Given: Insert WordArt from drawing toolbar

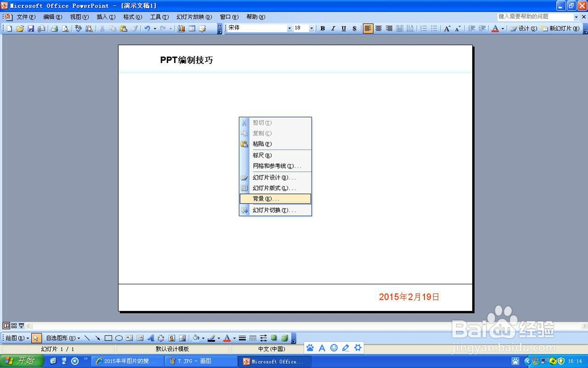Looking at the screenshot, I should coord(151,338).
